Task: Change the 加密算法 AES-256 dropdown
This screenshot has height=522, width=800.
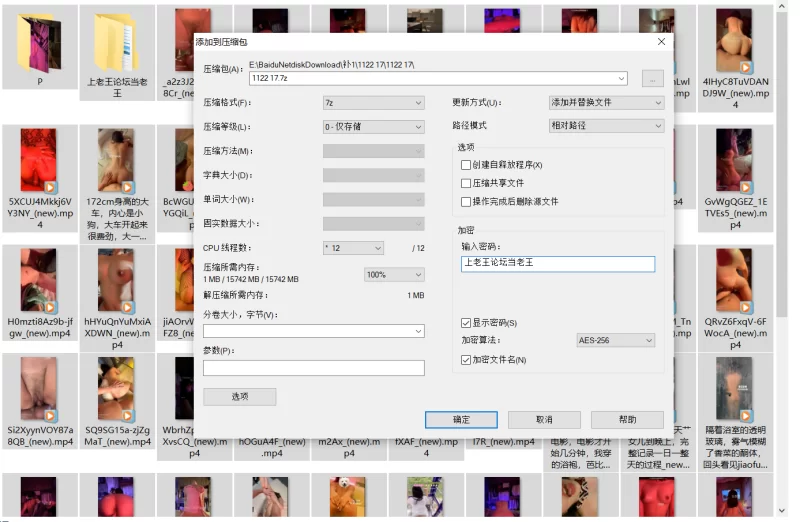Action: tap(615, 341)
